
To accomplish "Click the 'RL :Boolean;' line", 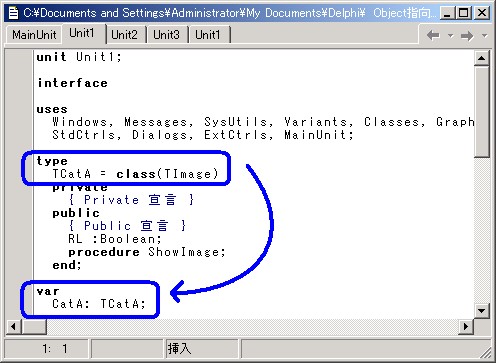I will point(115,239).
